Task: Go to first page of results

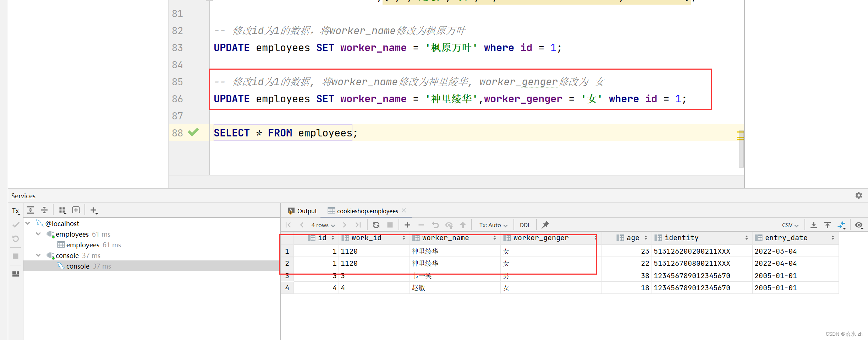Action: point(288,225)
